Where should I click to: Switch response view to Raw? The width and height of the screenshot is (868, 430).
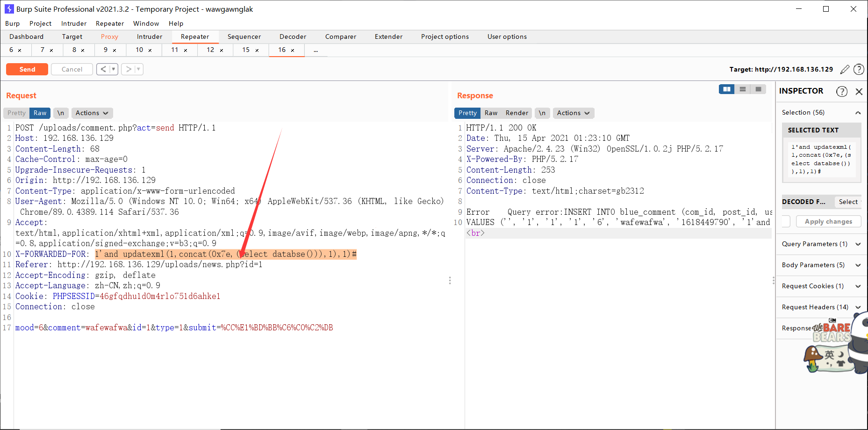coord(491,113)
